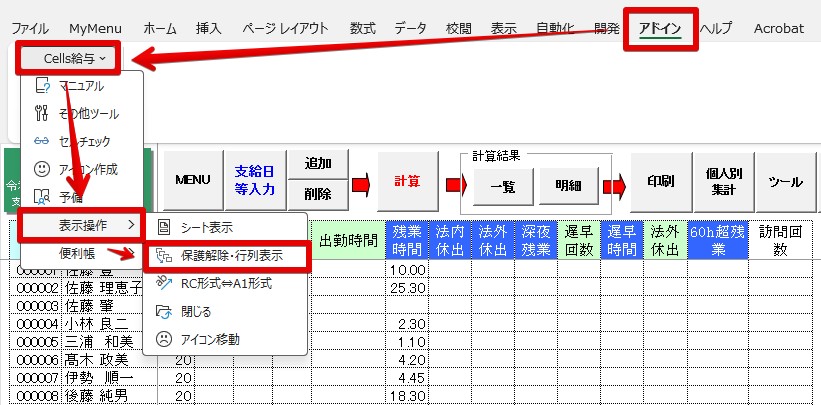The height and width of the screenshot is (405, 821).
Task: Open the 便利帳 menu entry
Action: click(x=76, y=254)
